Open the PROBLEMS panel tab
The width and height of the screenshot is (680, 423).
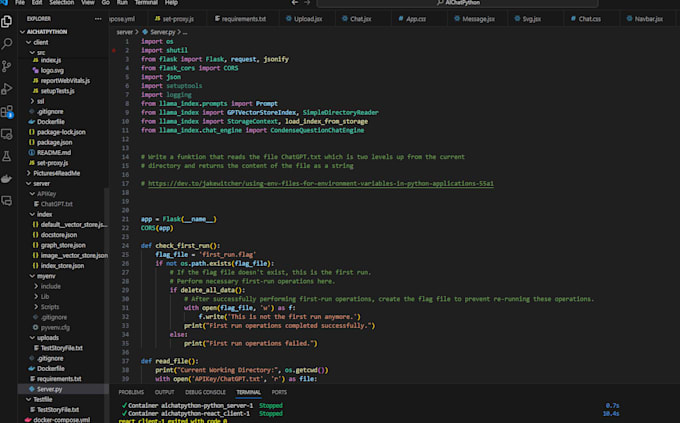(131, 392)
